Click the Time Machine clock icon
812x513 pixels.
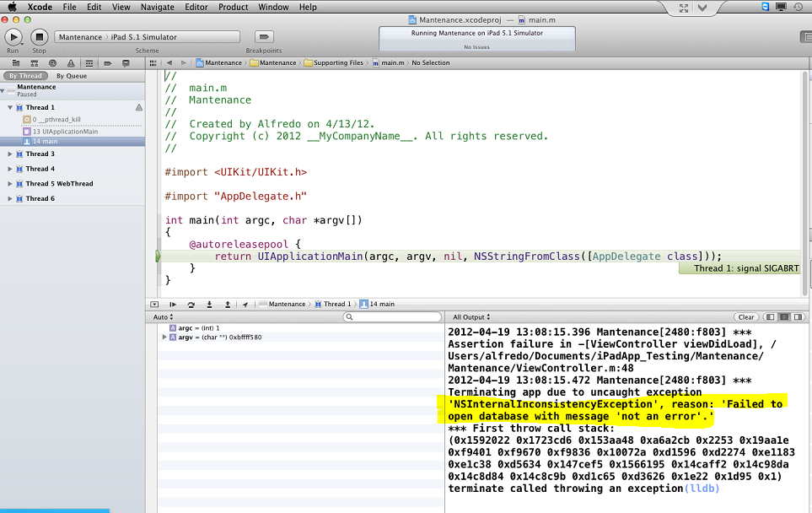tap(798, 7)
